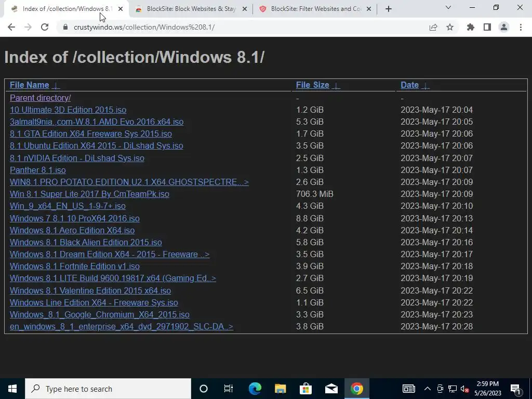Download 8.1 nVIDIA Edition DiLshad iso

[77, 158]
